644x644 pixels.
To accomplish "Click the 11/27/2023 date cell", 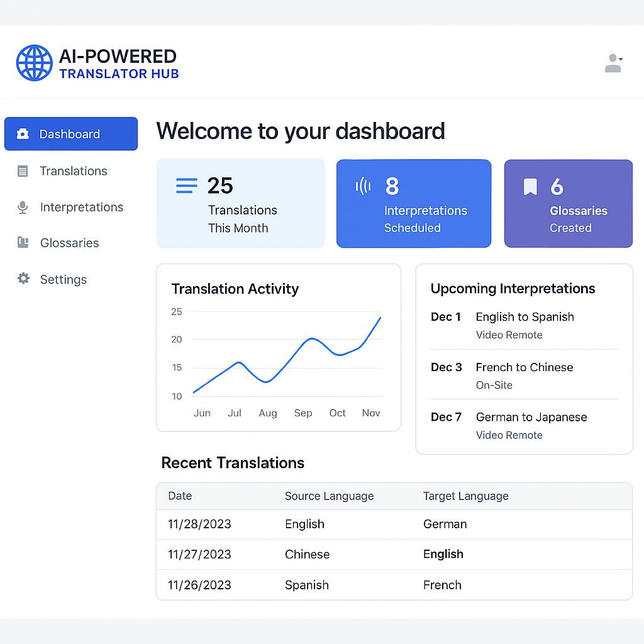I will pyautogui.click(x=199, y=555).
